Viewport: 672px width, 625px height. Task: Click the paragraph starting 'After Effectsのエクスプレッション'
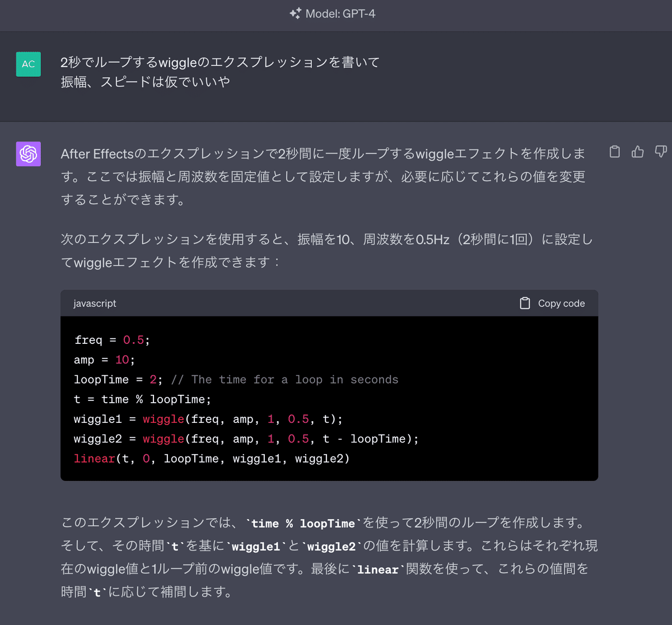coord(323,176)
